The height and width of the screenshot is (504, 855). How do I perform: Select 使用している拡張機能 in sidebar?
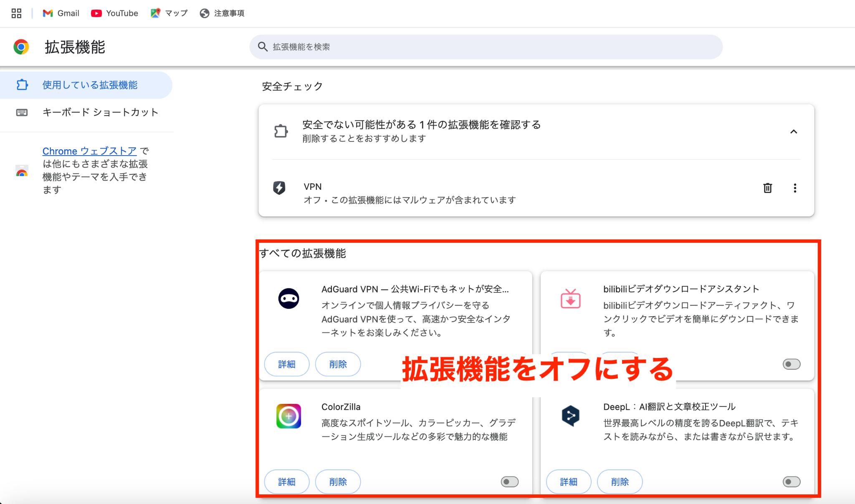pos(86,85)
